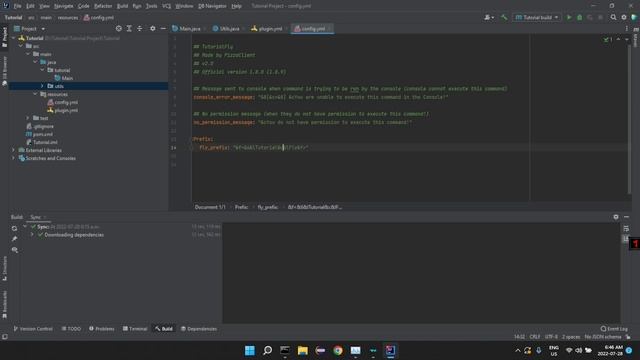The height and width of the screenshot is (360, 640).
Task: Open Search Everywhere magnifier icon
Action: [x=613, y=18]
